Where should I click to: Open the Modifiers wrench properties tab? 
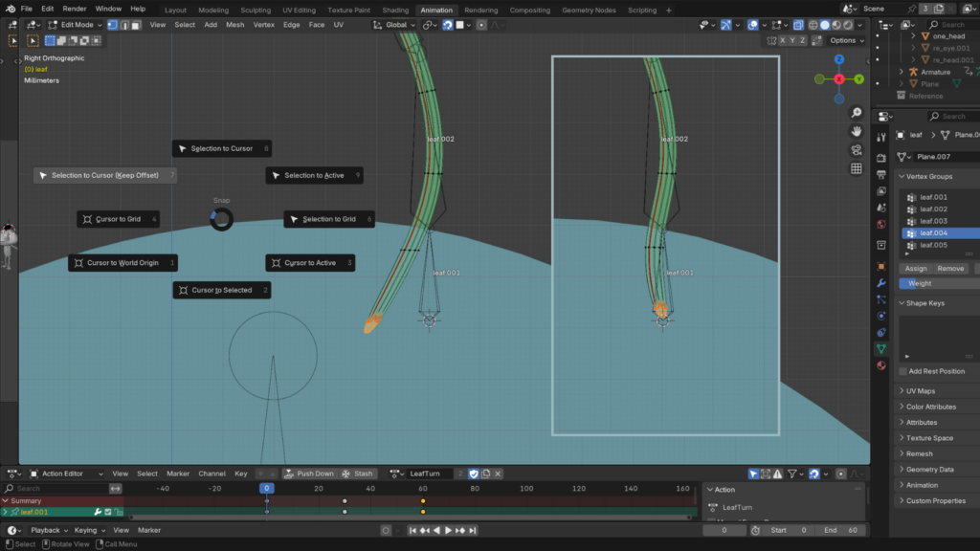pos(881,283)
